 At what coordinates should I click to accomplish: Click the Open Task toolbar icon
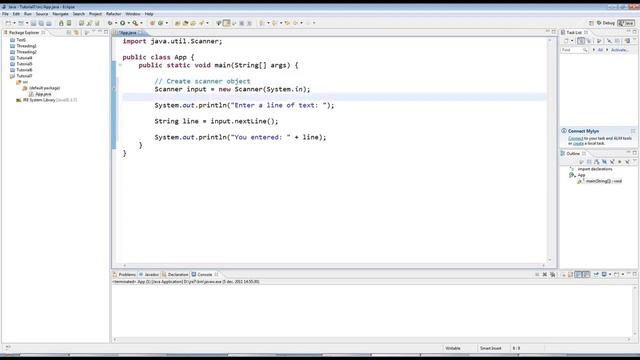185,23
